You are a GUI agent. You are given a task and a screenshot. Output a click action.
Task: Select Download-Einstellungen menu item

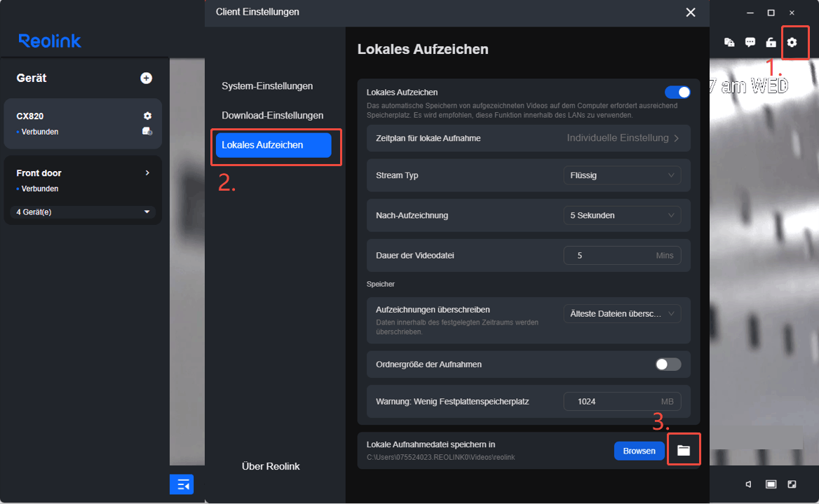click(x=272, y=116)
